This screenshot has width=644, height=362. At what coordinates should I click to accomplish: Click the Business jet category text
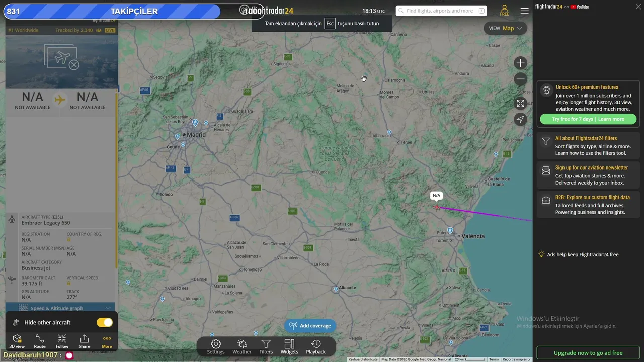tap(36, 268)
